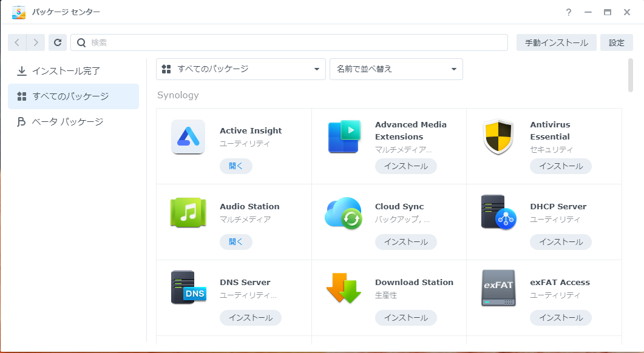644x353 pixels.
Task: Select インストール完了 in the sidebar
Action: click(73, 71)
